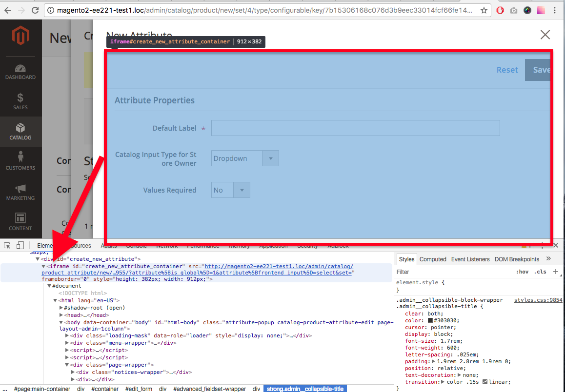Open Chrome three-dot menu
This screenshot has height=392, width=565.
pyautogui.click(x=555, y=10)
